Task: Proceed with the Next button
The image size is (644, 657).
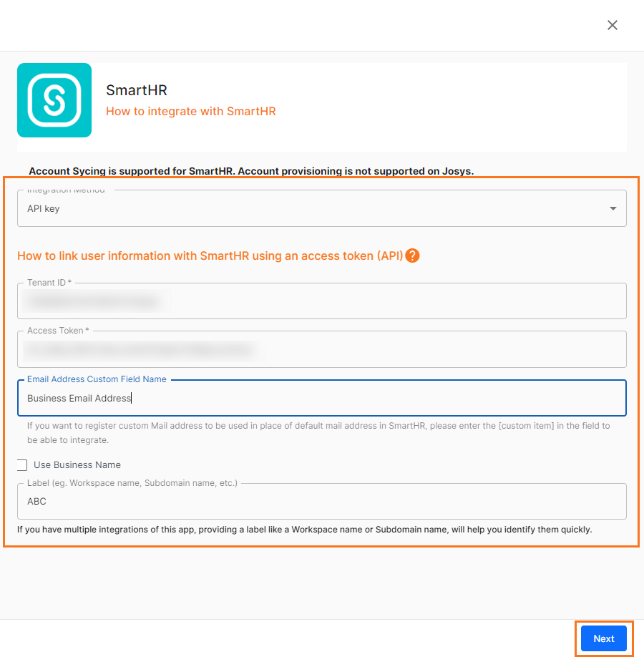Action: point(603,638)
